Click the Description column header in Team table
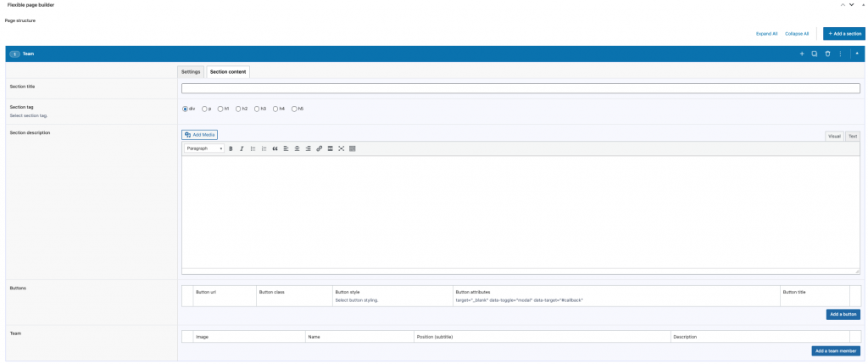The width and height of the screenshot is (868, 364). click(685, 337)
